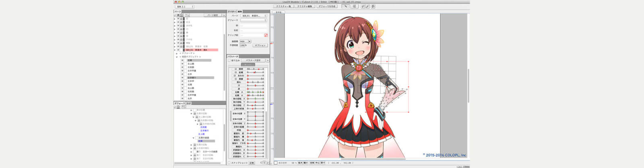644x168 pixels.
Task: Expand the 右肩の回転 deformer node
Action: [192, 145]
